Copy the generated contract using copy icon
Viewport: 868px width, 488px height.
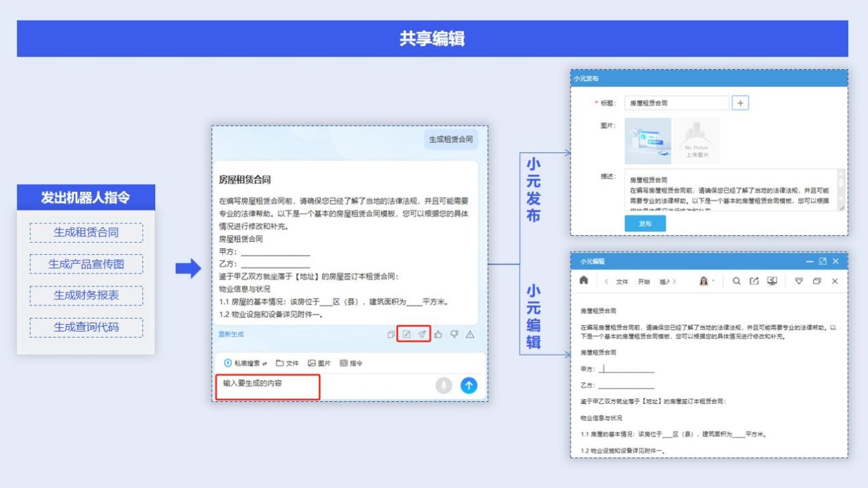tap(391, 334)
